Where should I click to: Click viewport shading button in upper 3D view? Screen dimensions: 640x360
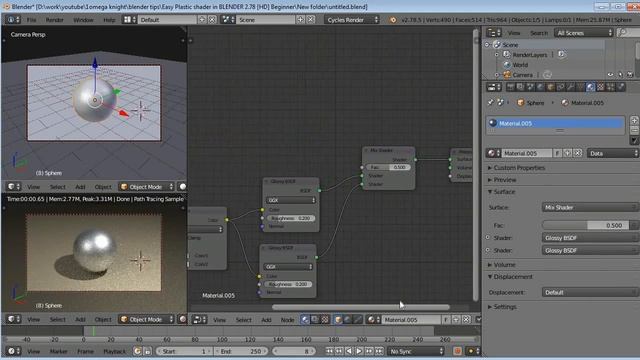pyautogui.click(x=183, y=187)
